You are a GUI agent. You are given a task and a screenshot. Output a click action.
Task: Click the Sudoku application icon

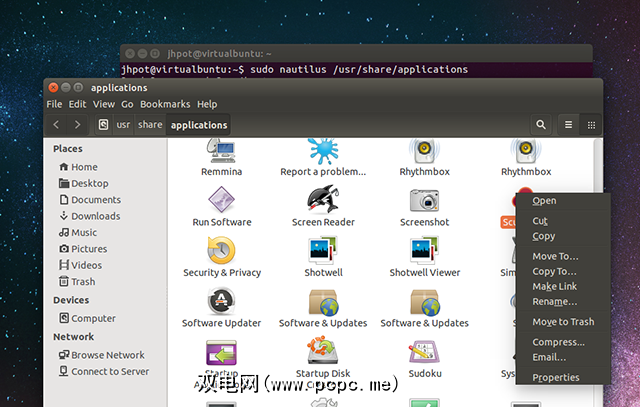pos(424,352)
